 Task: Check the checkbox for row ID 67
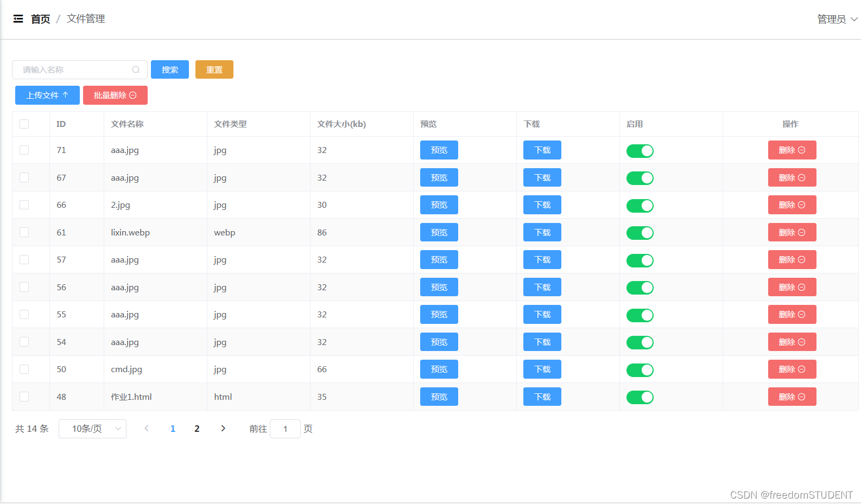tap(24, 177)
